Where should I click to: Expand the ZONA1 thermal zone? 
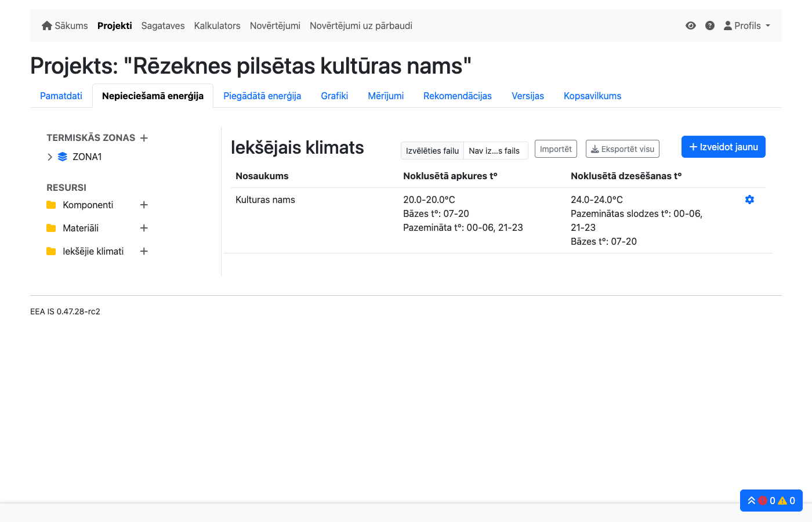(50, 157)
